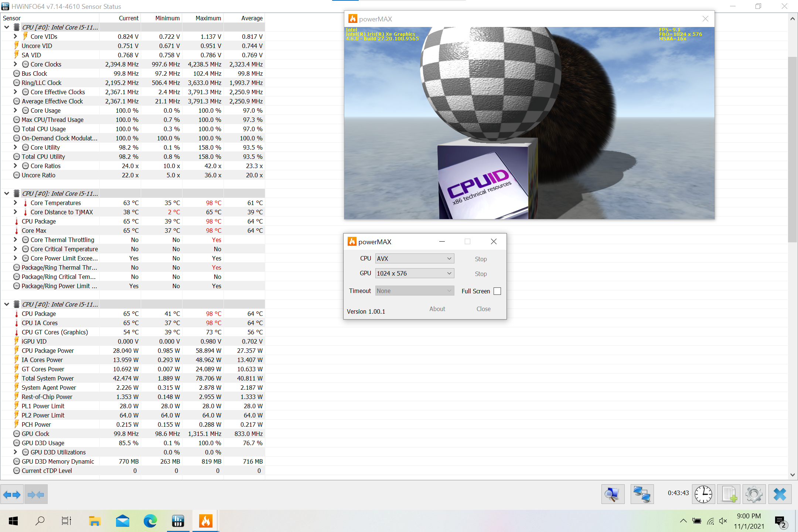
Task: Click the network computers remote icon
Action: pos(642,494)
